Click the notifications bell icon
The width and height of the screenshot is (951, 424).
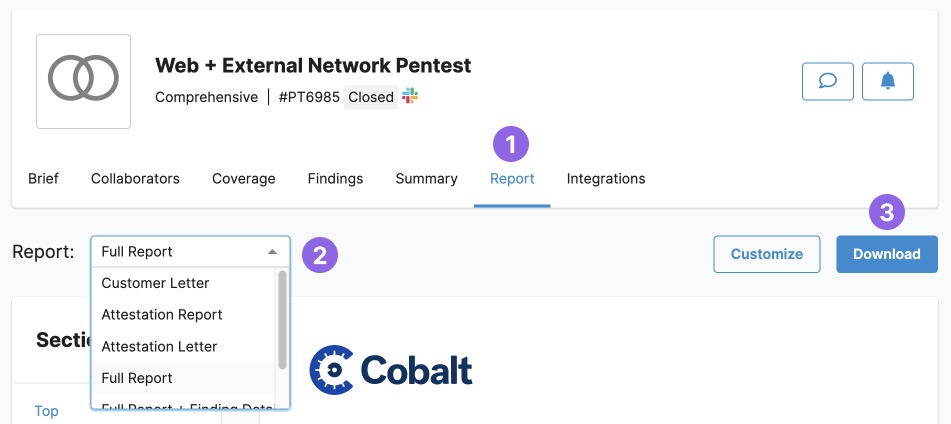pos(887,81)
